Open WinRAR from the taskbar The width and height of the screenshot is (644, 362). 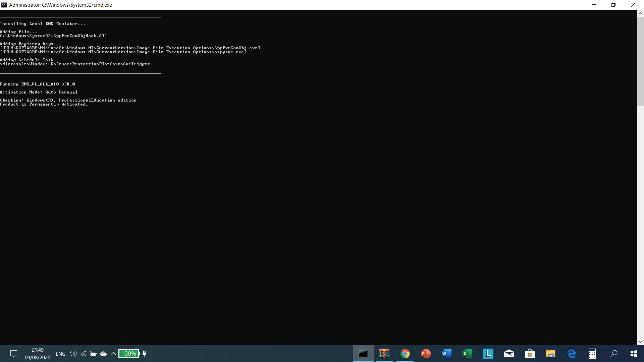coord(384,353)
